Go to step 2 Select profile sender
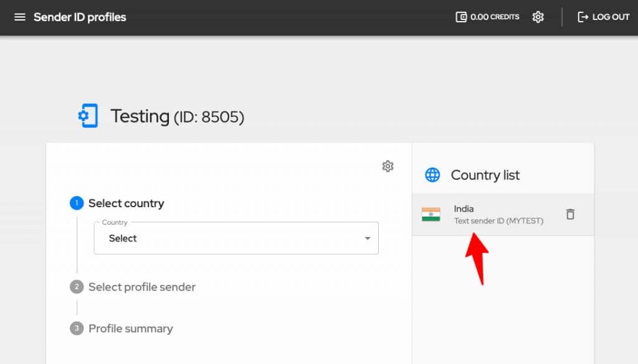 click(133, 287)
